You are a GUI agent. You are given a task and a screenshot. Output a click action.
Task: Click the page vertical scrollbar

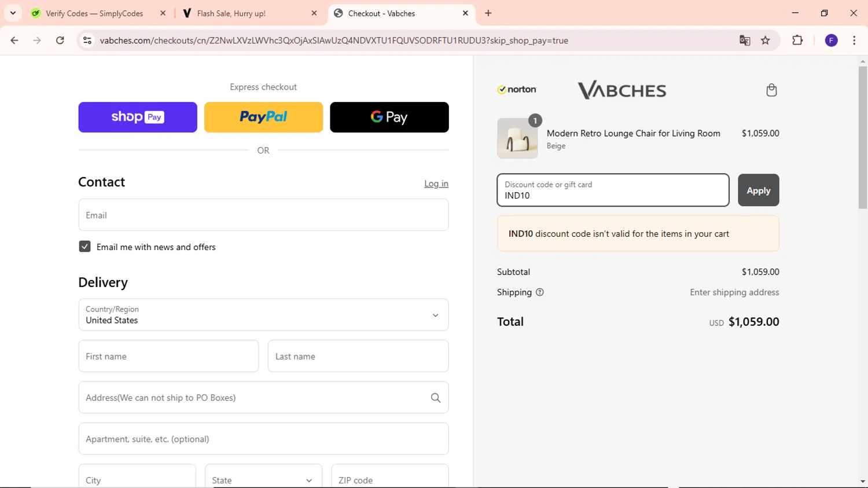pyautogui.click(x=863, y=137)
